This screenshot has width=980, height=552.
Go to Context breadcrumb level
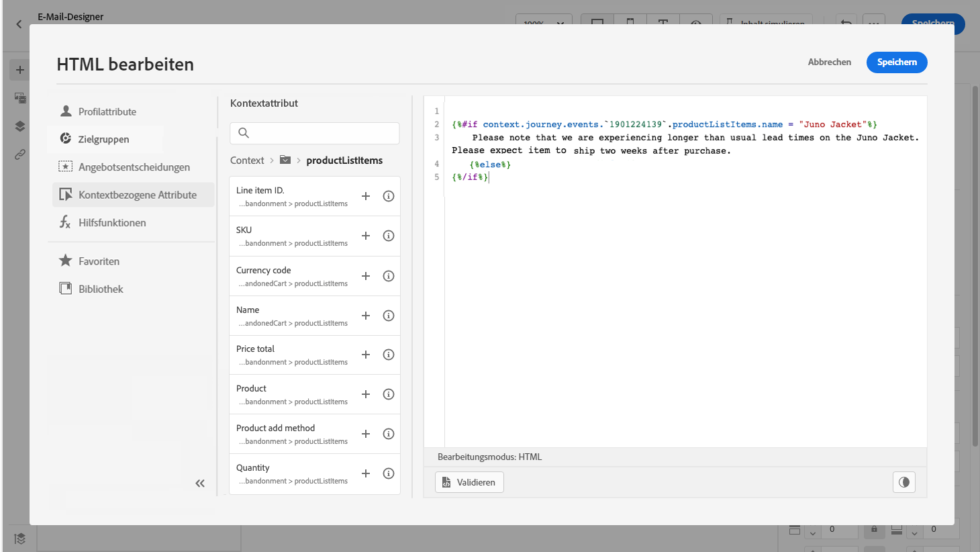pos(247,160)
